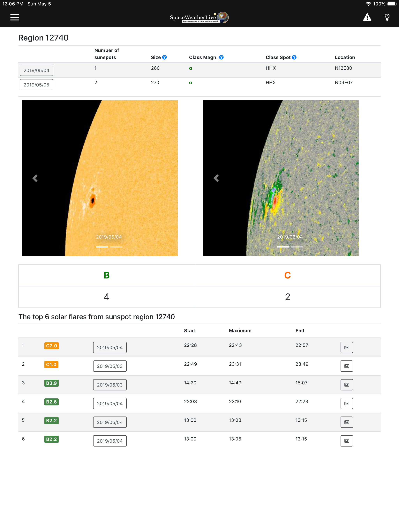Go to previous magnetogram image slide
399x532 pixels.
tap(216, 178)
